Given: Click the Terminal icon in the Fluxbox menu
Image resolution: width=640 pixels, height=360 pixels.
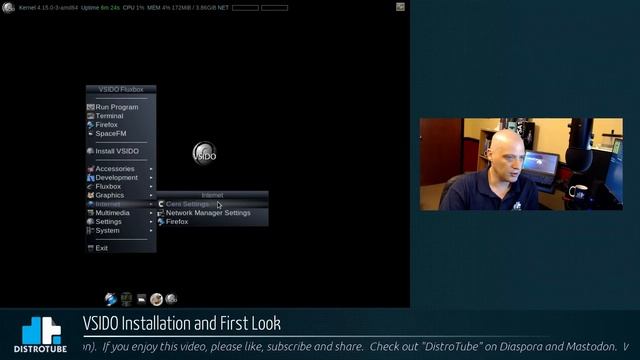Looking at the screenshot, I should pyautogui.click(x=91, y=116).
